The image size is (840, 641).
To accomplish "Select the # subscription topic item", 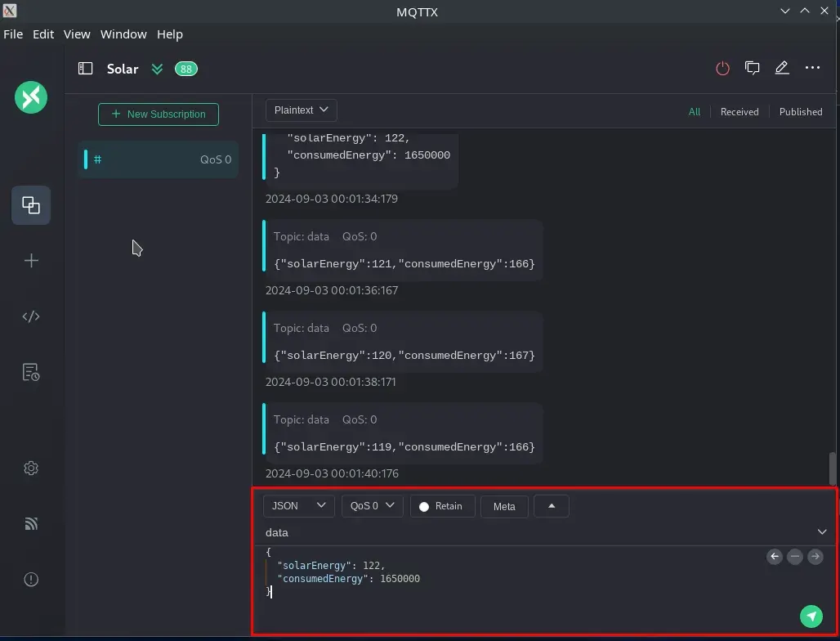I will tap(158, 159).
